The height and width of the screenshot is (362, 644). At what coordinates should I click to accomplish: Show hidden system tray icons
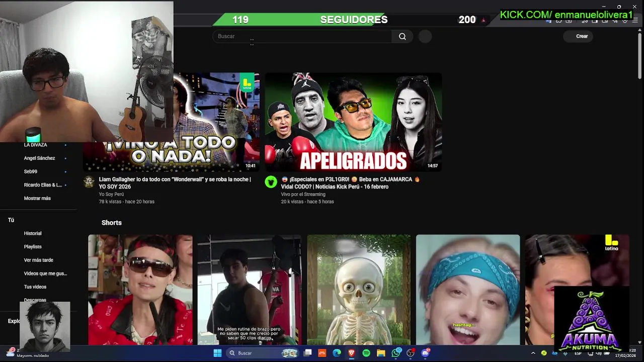click(x=533, y=353)
